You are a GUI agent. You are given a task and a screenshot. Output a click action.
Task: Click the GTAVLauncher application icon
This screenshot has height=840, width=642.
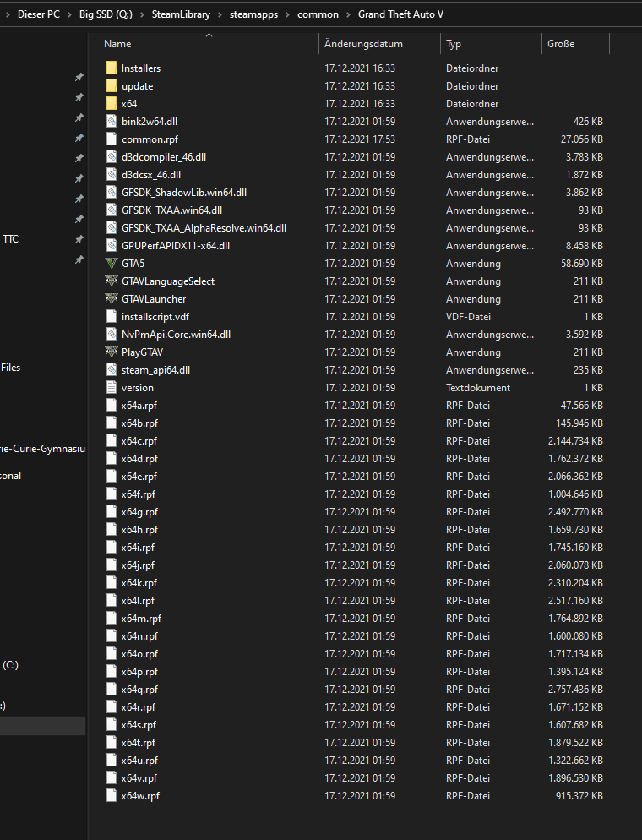112,299
